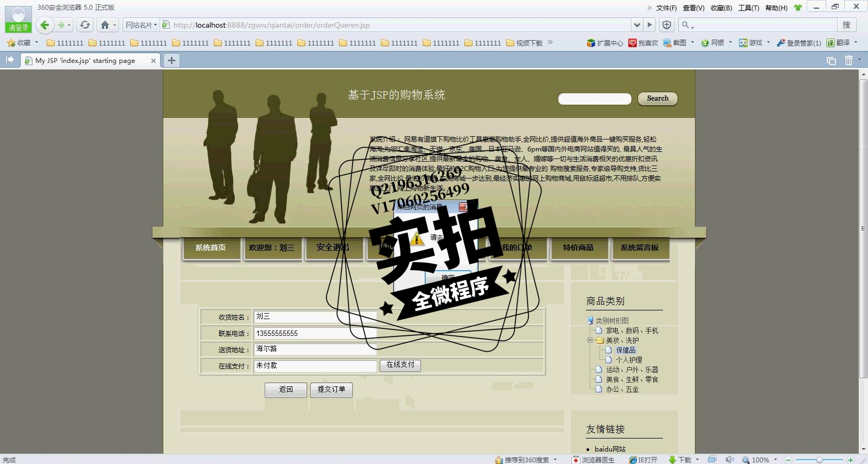This screenshot has width=868, height=464.
Task: Click the 截图 screenshot tool
Action: point(675,43)
